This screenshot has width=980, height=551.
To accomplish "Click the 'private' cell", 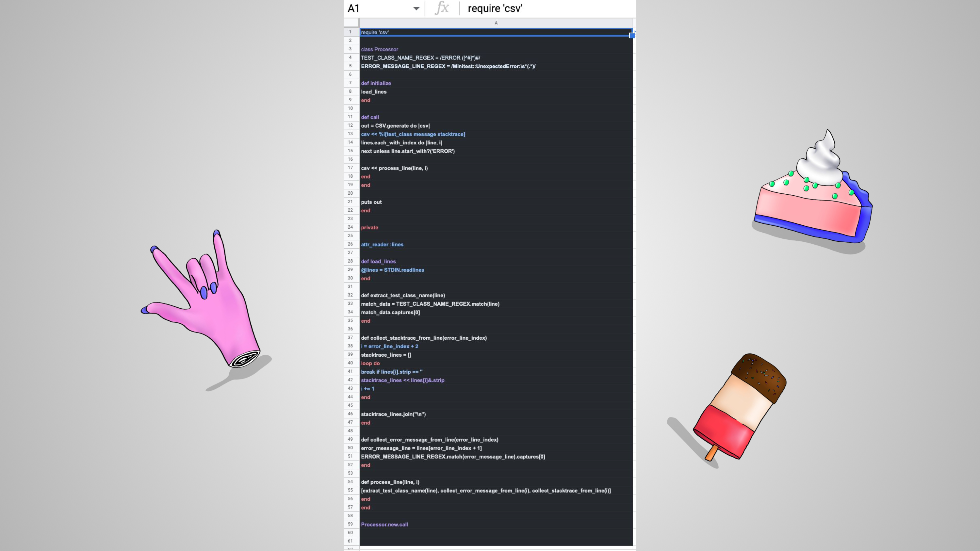I will pos(496,227).
